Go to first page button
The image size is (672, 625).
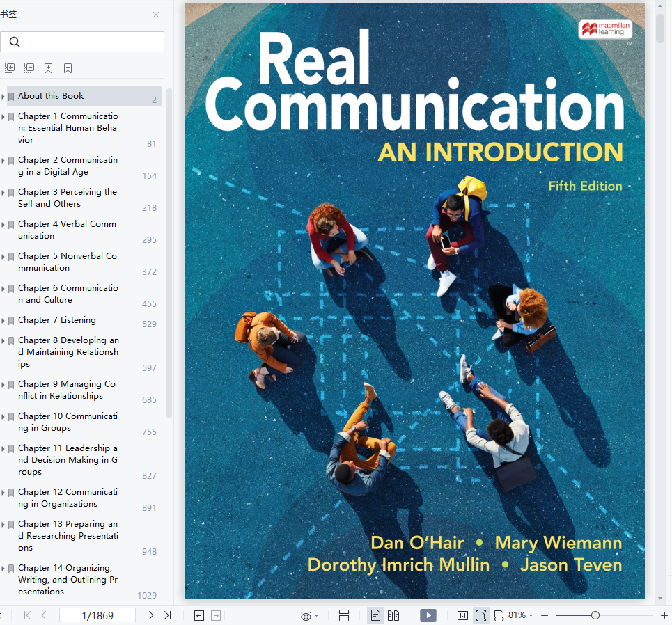27,615
